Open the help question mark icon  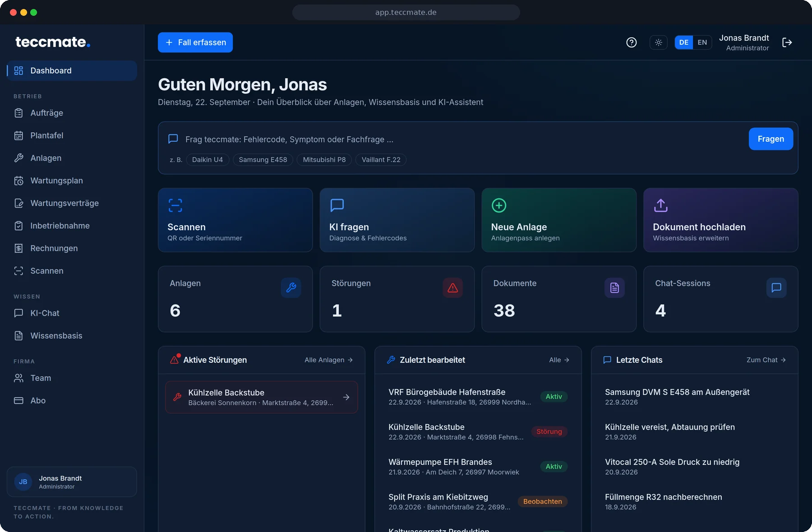click(632, 42)
